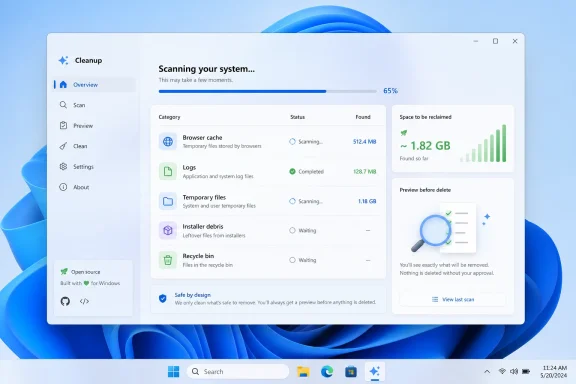Open the About page
Screen dimensions: 576x384
[x=94, y=187]
